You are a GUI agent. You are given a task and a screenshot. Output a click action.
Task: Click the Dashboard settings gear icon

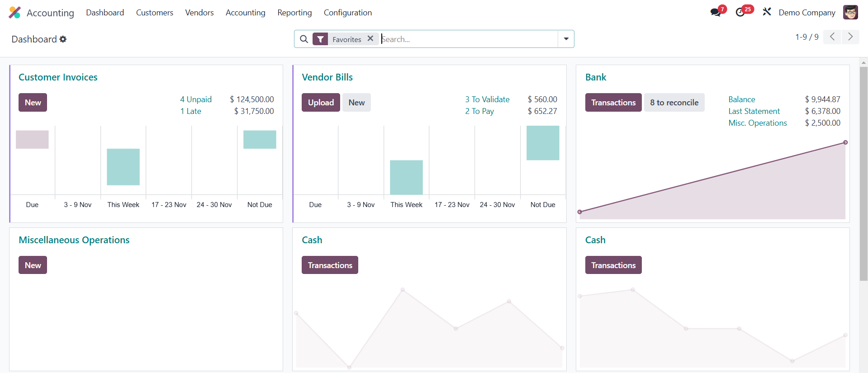(63, 39)
